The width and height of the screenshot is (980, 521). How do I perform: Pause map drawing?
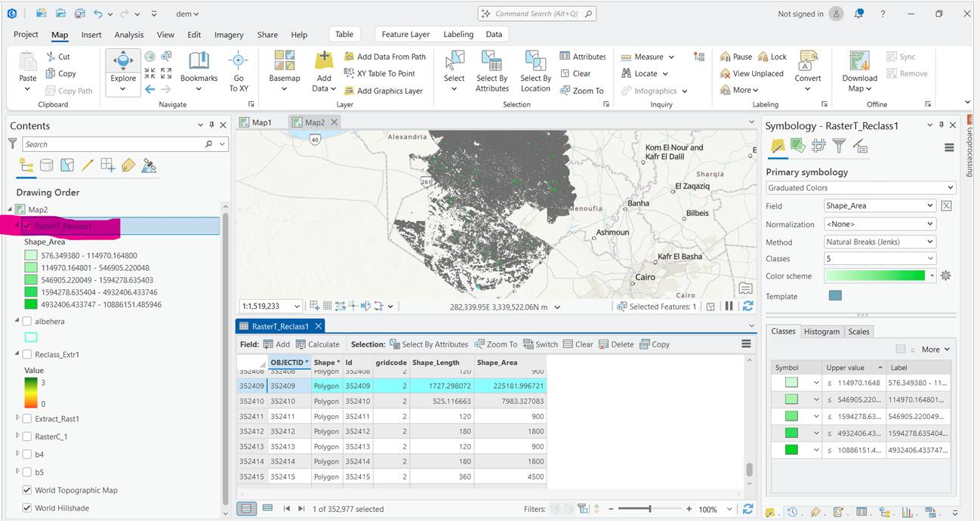(x=729, y=306)
